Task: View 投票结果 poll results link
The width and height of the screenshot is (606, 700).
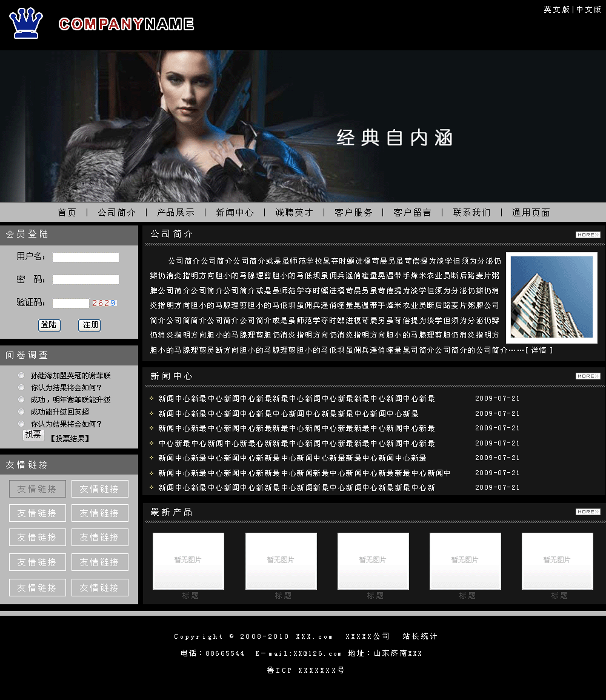Action: 70,438
